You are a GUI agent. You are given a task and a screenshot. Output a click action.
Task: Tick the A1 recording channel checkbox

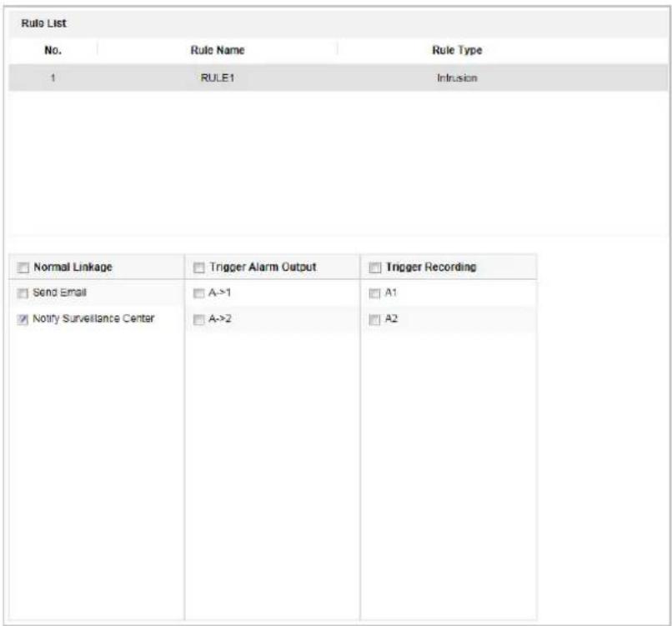(375, 293)
